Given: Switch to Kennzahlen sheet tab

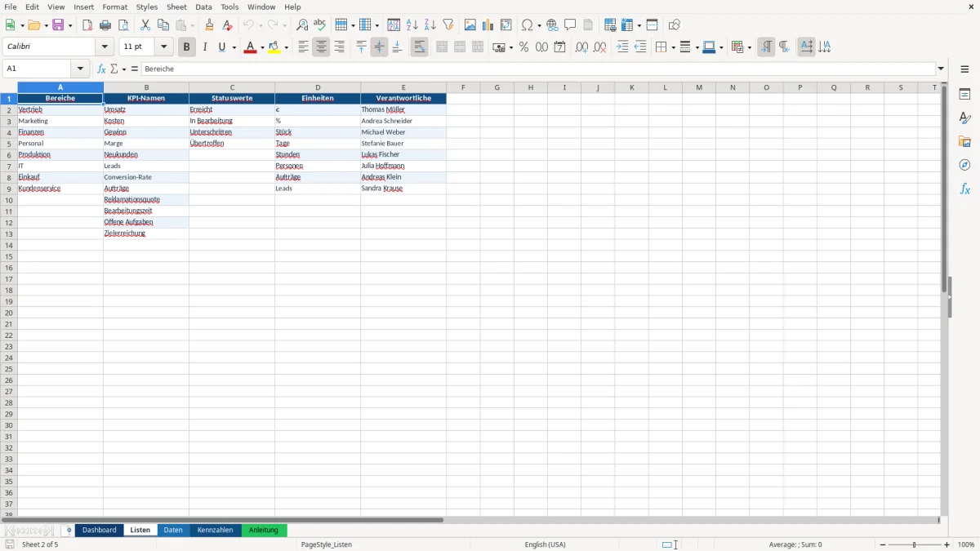Looking at the screenshot, I should click(215, 531).
